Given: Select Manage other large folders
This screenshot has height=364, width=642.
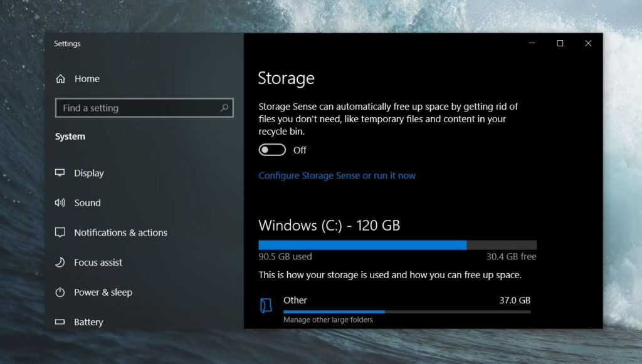Looking at the screenshot, I should [x=329, y=320].
